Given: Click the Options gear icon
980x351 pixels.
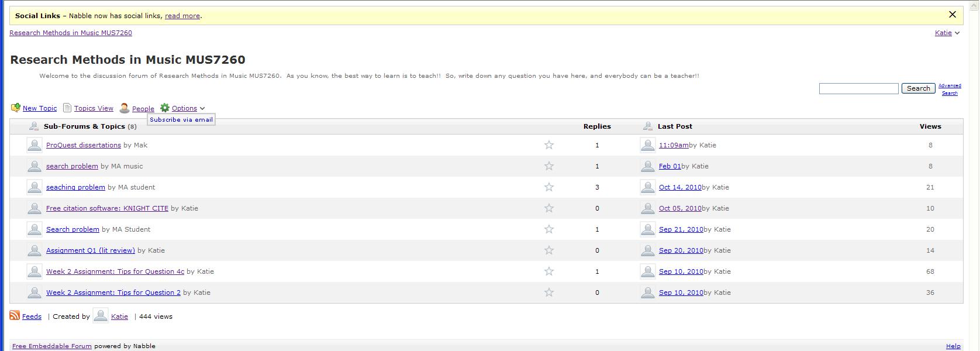Looking at the screenshot, I should [165, 108].
